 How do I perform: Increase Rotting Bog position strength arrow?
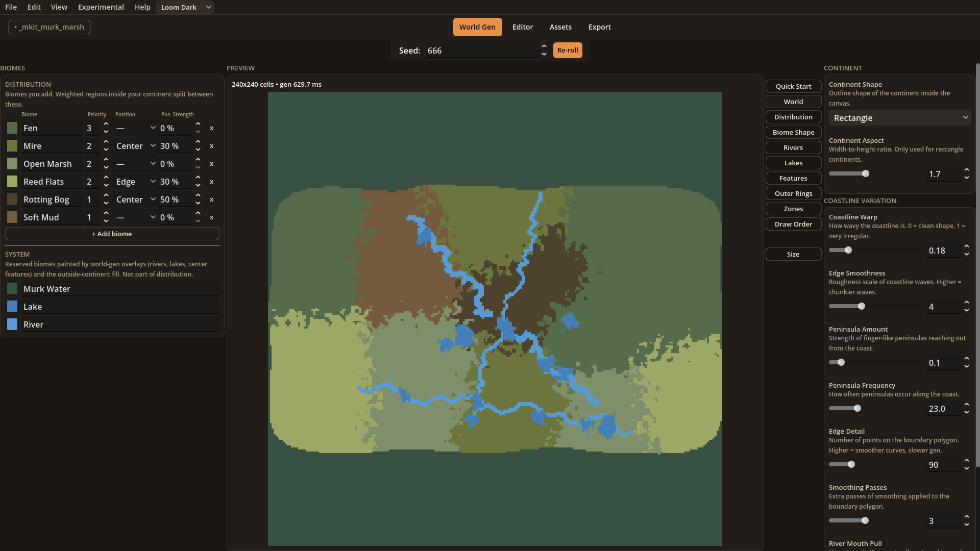[198, 195]
